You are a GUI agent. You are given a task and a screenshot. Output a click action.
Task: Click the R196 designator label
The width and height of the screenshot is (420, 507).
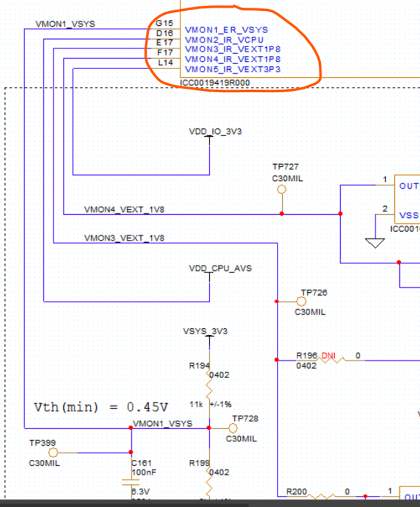click(x=306, y=356)
